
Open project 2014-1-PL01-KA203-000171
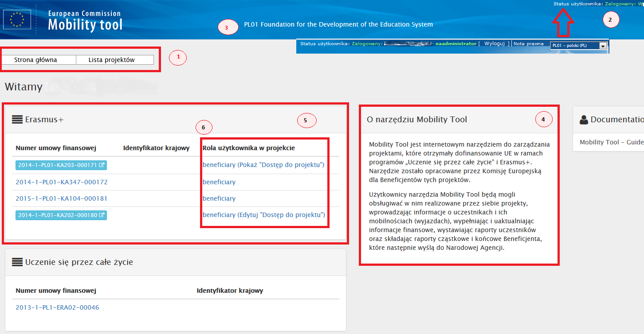[x=61, y=165]
